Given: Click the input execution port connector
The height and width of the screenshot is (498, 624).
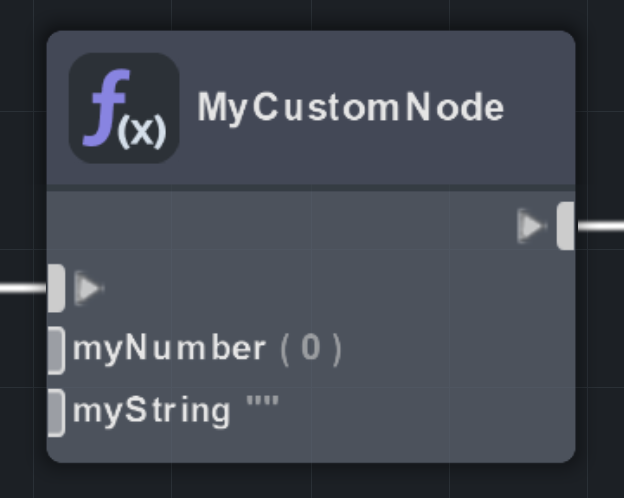Looking at the screenshot, I should 57,288.
